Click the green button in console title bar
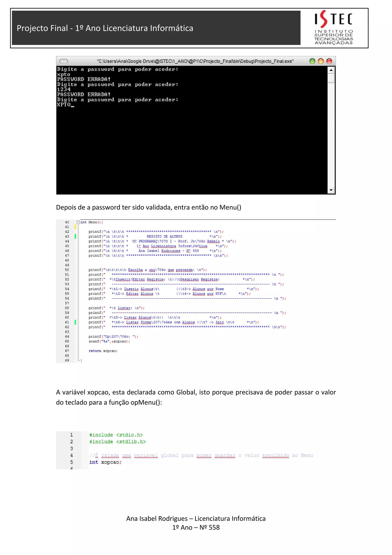The image size is (392, 555). point(312,61)
